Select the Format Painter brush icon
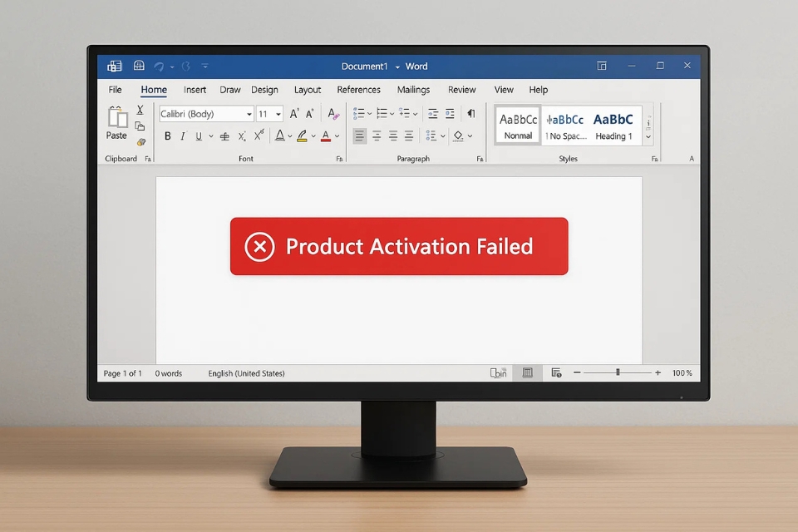This screenshot has height=532, width=798. coord(140,142)
